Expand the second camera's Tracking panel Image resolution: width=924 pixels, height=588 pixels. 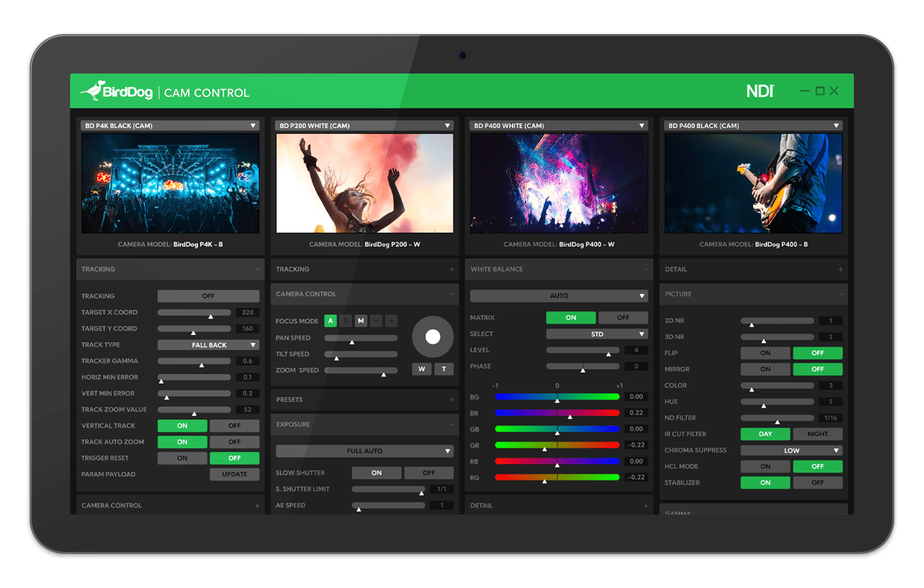coord(451,269)
